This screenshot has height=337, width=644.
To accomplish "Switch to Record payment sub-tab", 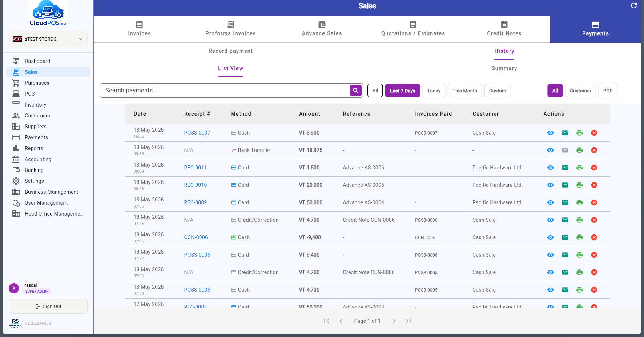I will click(230, 51).
